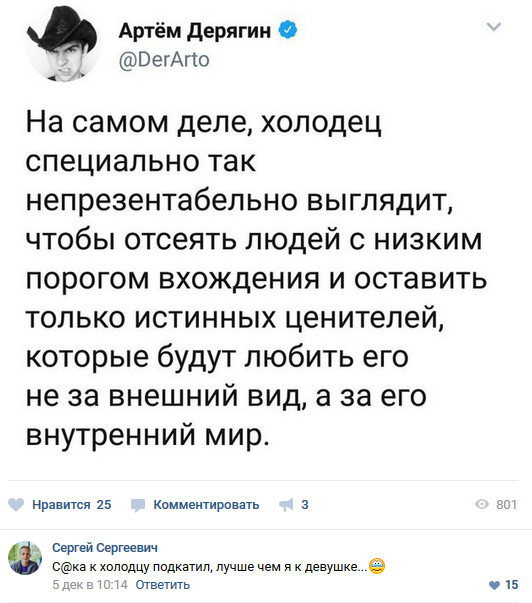Like the post with the heart icon
Image resolution: width=532 pixels, height=603 pixels.
pyautogui.click(x=16, y=505)
